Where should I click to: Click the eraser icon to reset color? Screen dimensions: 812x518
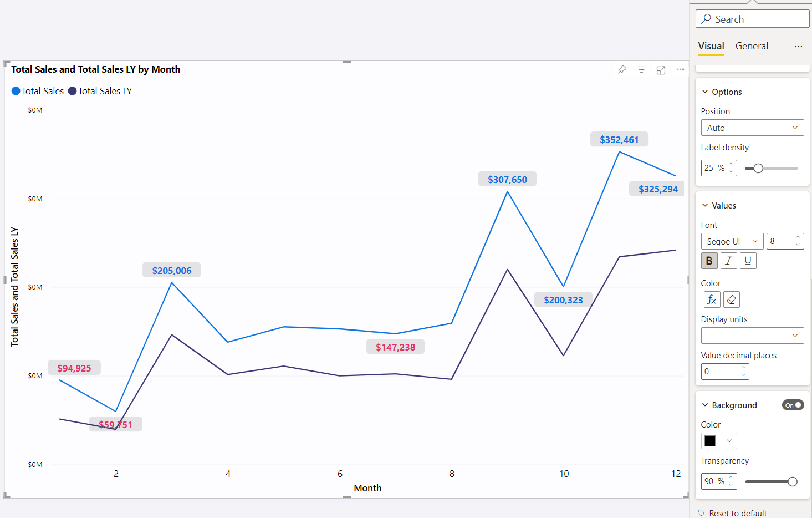731,299
